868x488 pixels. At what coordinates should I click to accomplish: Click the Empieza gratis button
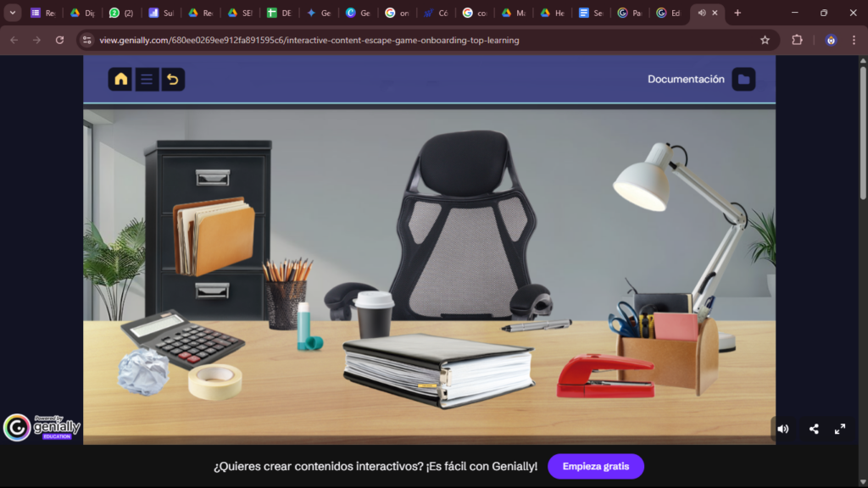[x=595, y=466]
